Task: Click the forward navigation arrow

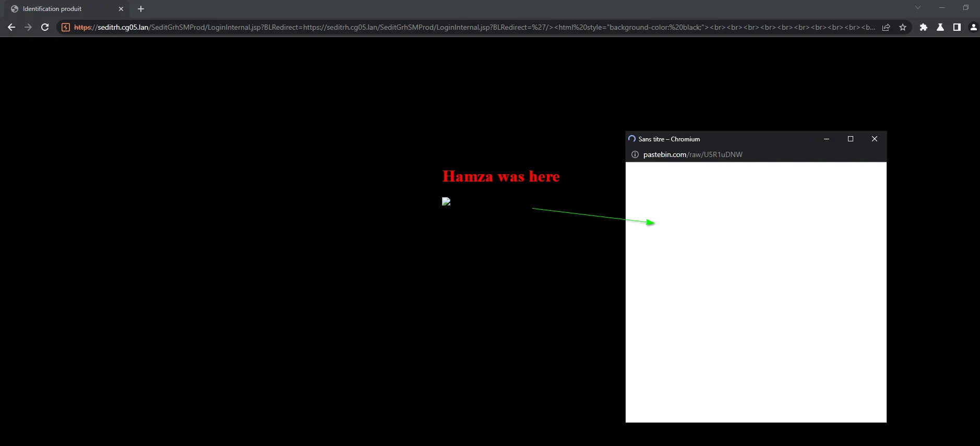Action: (x=28, y=27)
